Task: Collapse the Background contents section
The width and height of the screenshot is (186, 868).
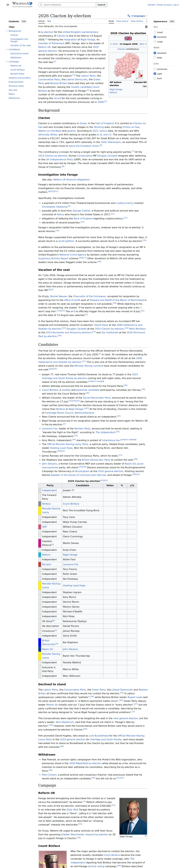Action: point(7,31)
